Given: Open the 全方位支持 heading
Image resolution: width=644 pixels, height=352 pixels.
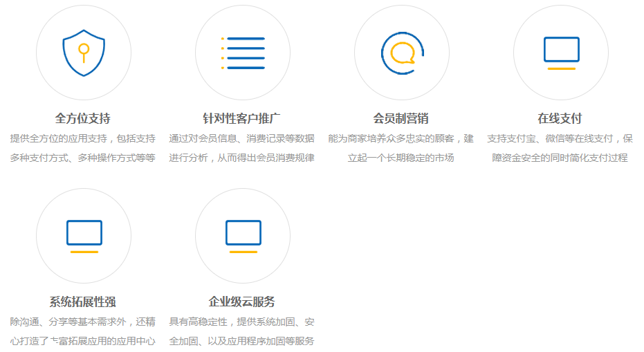Looking at the screenshot, I should [83, 118].
